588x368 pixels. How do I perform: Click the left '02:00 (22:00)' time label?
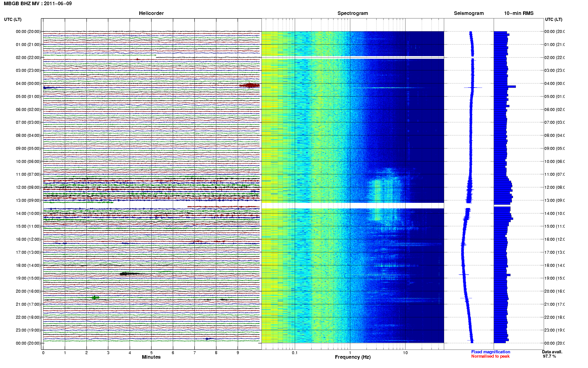28,58
